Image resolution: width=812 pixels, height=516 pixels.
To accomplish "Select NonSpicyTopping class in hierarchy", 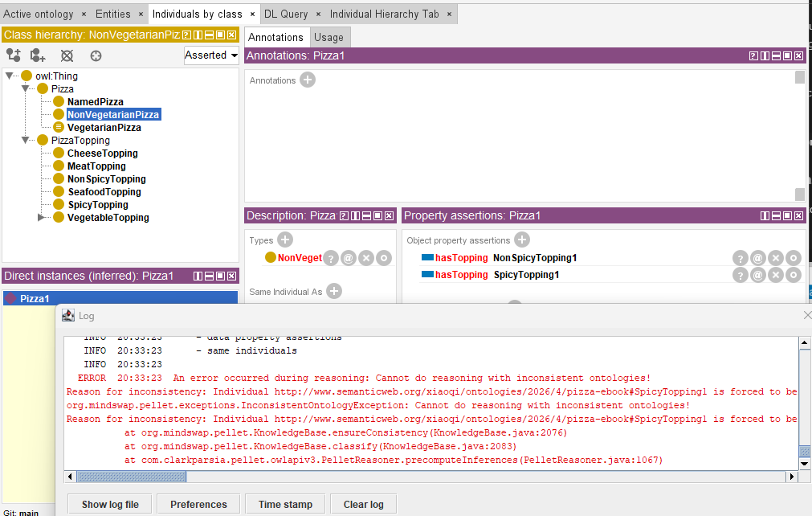I will pyautogui.click(x=107, y=179).
